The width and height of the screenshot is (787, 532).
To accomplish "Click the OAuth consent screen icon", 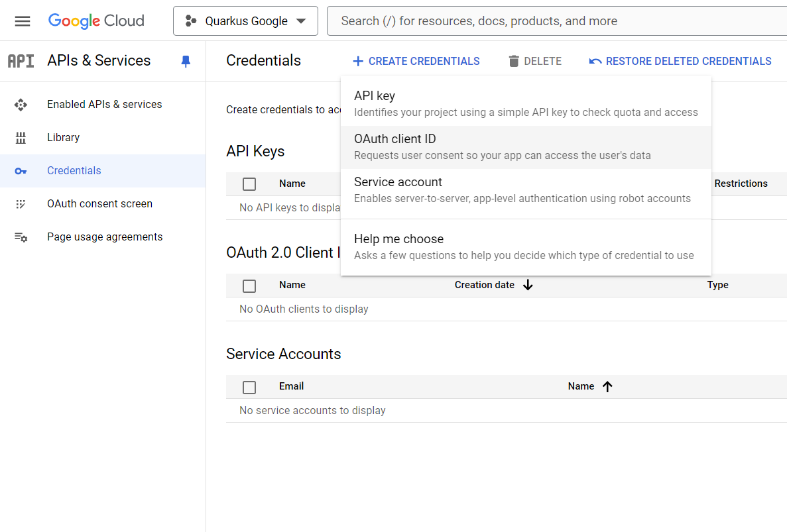I will 21,204.
